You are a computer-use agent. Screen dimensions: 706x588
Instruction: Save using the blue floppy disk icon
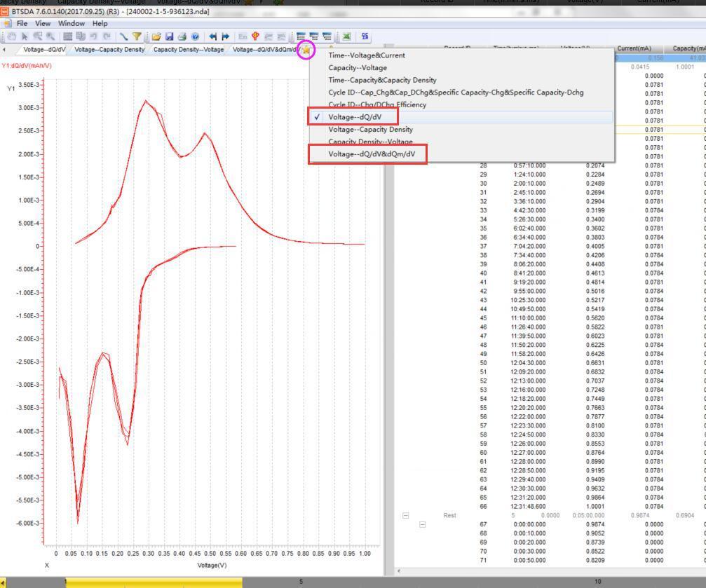(169, 36)
